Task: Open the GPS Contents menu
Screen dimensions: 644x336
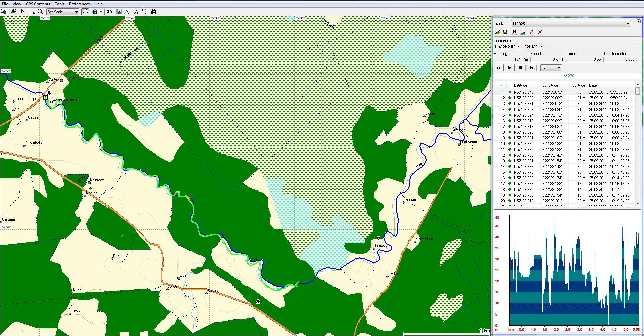Action: [x=38, y=4]
